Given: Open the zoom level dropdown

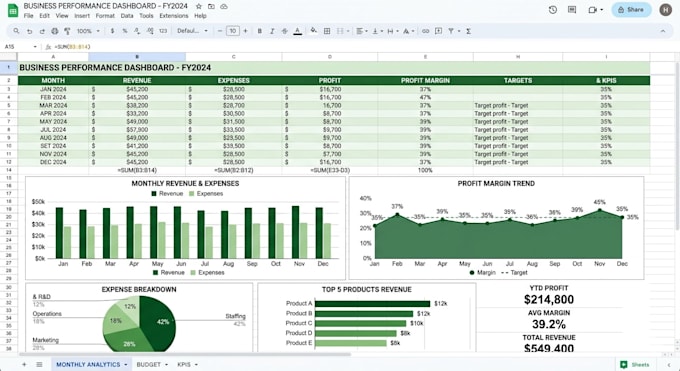Looking at the screenshot, I should tap(88, 31).
